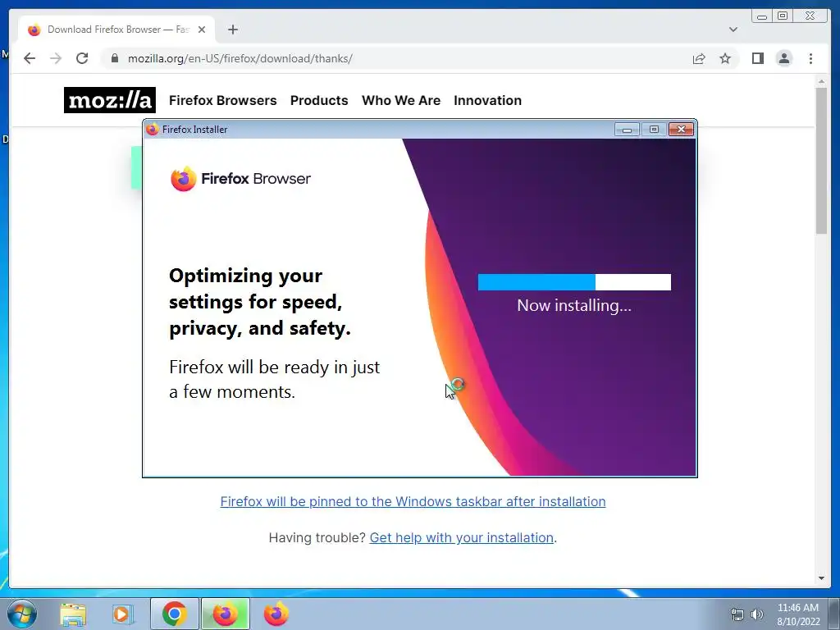Minimize the Firefox Installer window
Viewport: 840px width, 630px height.
(627, 129)
